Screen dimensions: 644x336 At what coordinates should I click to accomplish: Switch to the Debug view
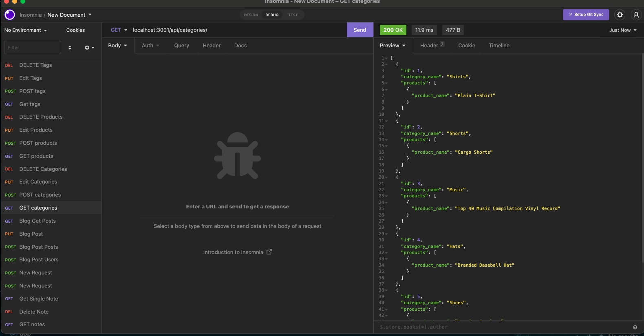pyautogui.click(x=272, y=15)
